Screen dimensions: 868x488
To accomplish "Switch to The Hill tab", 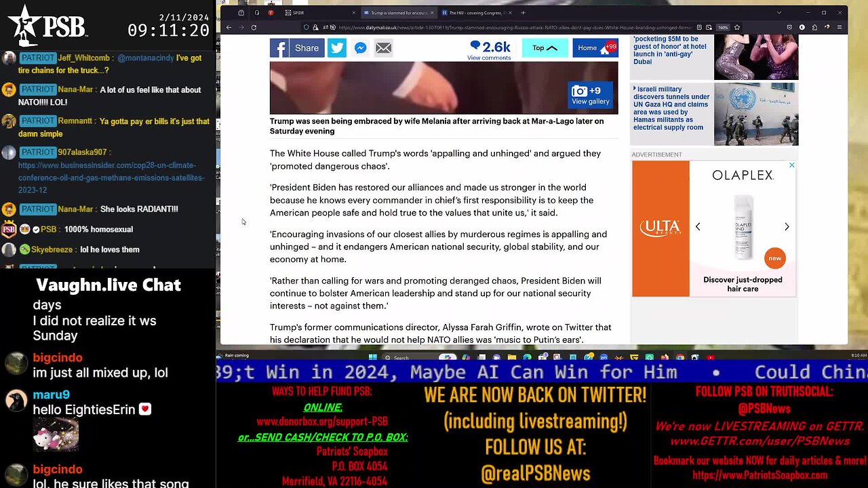I will [x=476, y=13].
